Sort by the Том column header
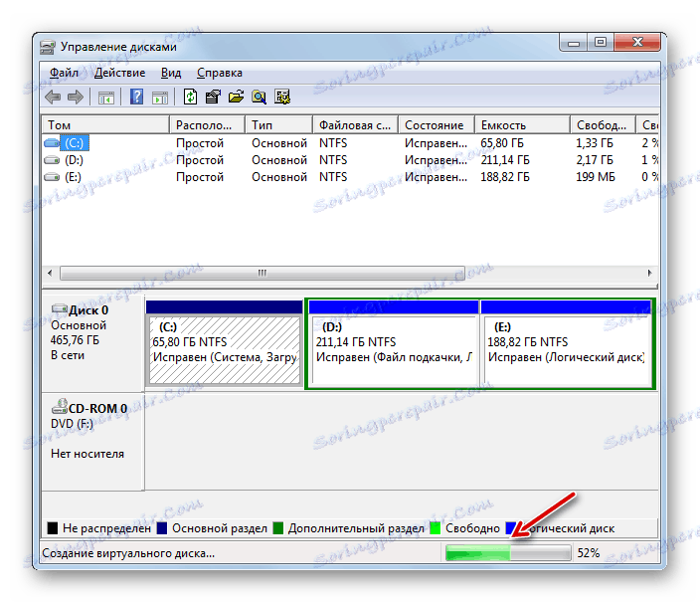700x603 pixels. 105,125
